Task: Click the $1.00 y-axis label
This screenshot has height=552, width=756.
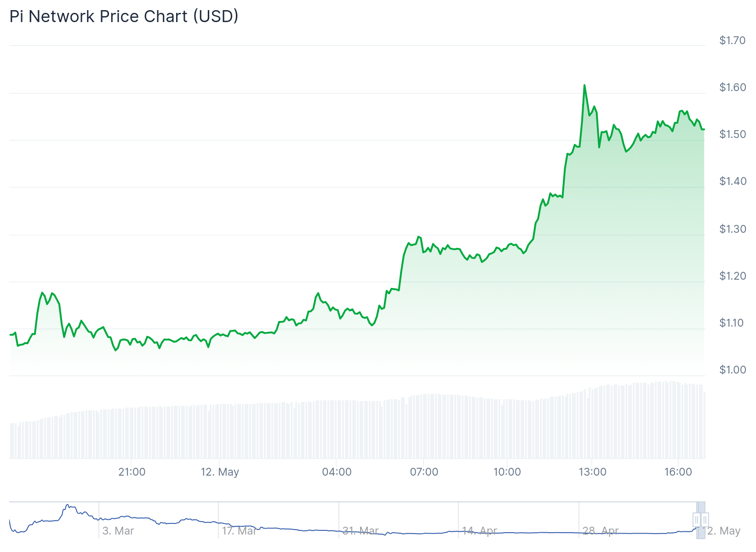Action: (733, 370)
